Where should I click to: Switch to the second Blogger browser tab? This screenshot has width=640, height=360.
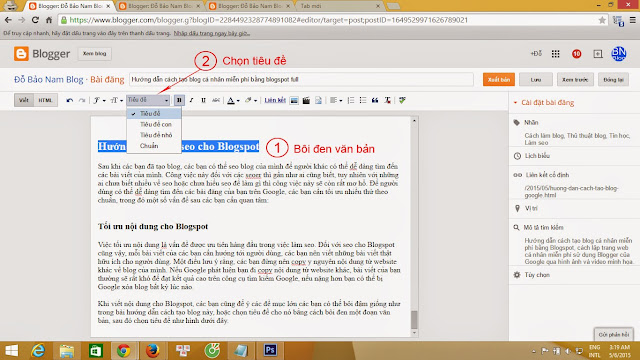point(160,6)
